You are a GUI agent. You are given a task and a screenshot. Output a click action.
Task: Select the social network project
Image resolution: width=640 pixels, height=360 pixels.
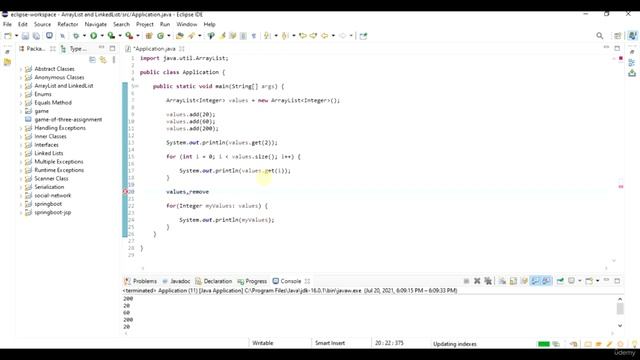click(x=53, y=196)
